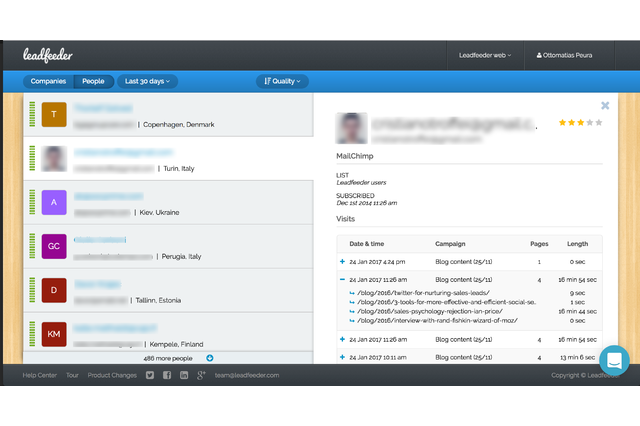640x426 pixels.
Task: Click the Leadfeeder users list name
Action: [x=361, y=182]
